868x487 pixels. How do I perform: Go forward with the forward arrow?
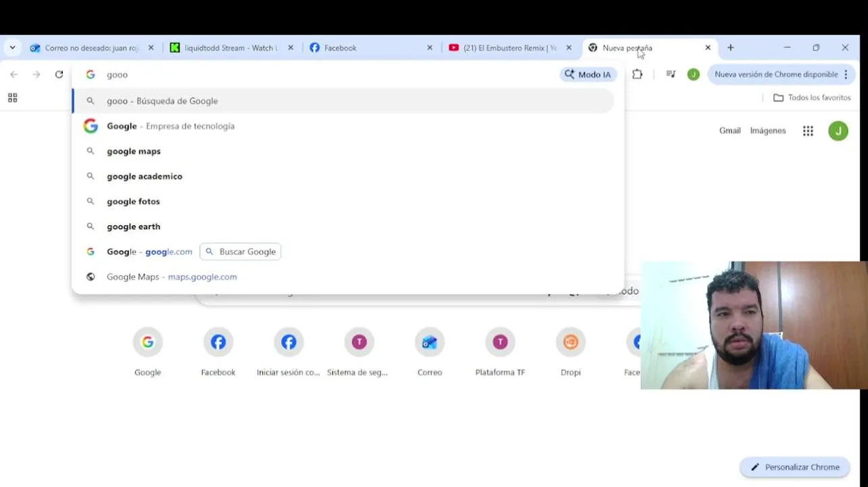click(37, 74)
